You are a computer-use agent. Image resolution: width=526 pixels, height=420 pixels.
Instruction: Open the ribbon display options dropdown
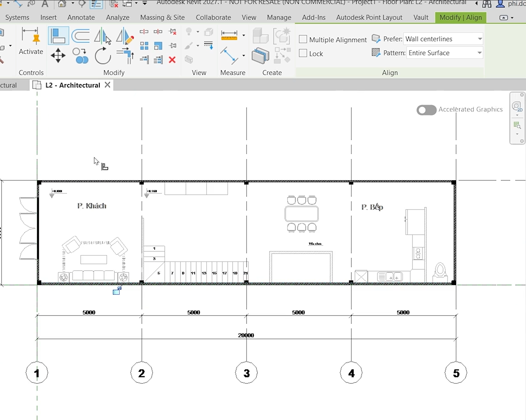tap(506, 18)
